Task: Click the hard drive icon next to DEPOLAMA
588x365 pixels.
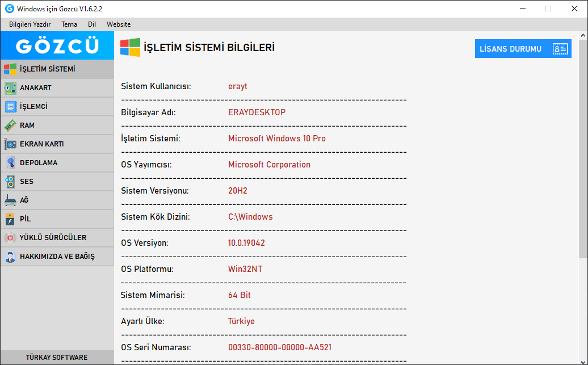Action: 10,163
